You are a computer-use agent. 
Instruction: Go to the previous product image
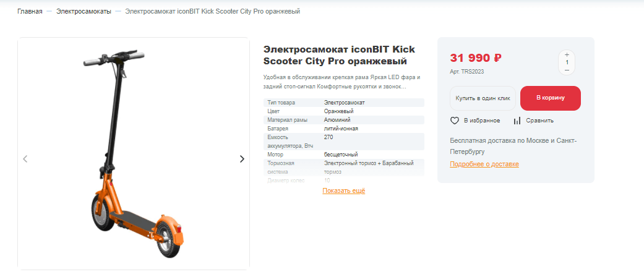[x=25, y=159]
